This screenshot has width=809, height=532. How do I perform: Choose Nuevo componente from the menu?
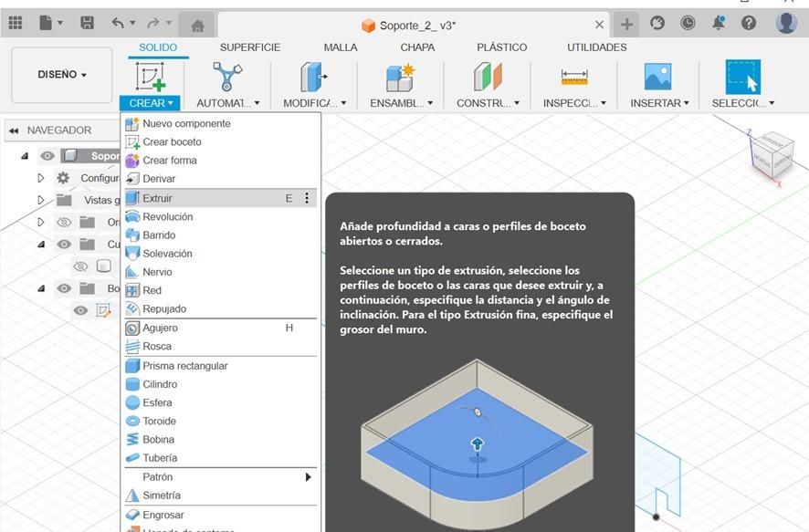[220, 124]
